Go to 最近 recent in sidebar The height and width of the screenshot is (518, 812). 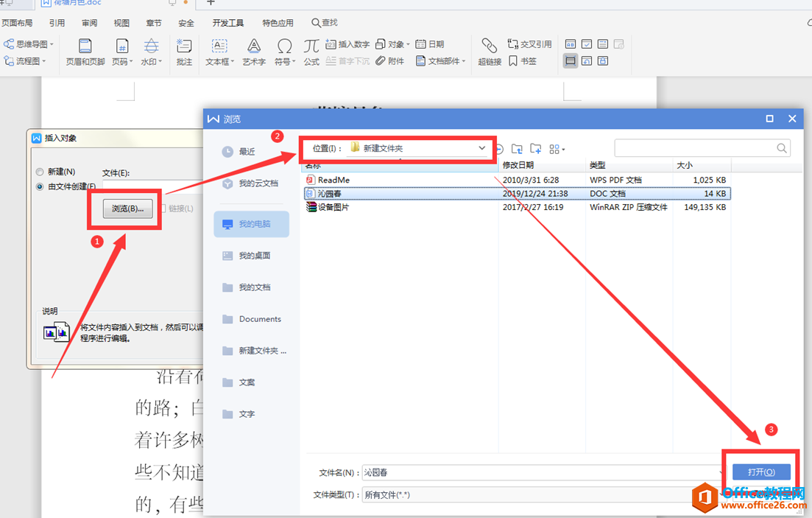(x=252, y=151)
